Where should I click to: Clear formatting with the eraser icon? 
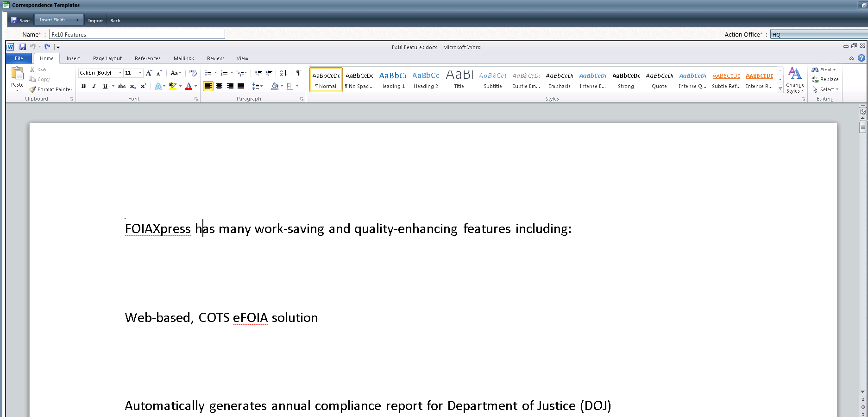pos(193,73)
